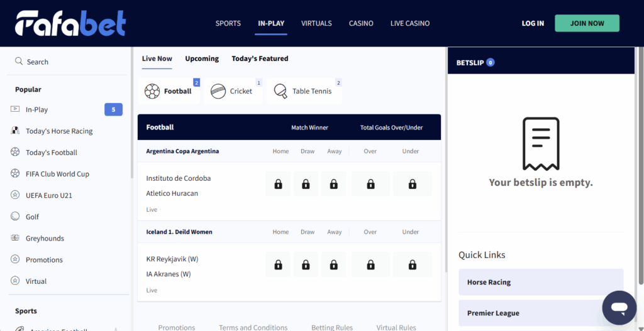Open the Virtuals top menu

pos(316,23)
